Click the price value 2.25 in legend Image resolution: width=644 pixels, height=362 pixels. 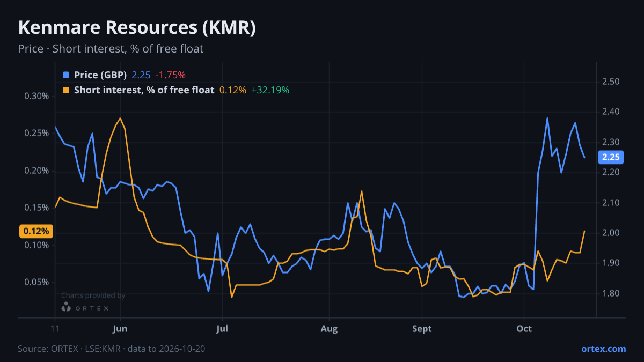[141, 75]
